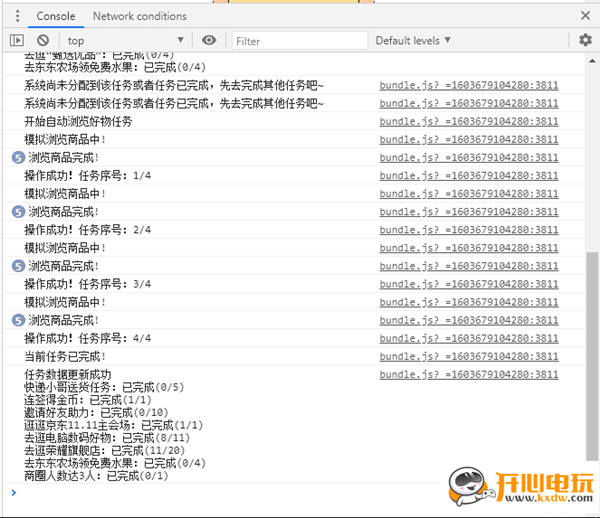The image size is (600, 518).
Task: Click the line 商圈人数达3人: 已完成(0/1)
Action: tap(96, 476)
